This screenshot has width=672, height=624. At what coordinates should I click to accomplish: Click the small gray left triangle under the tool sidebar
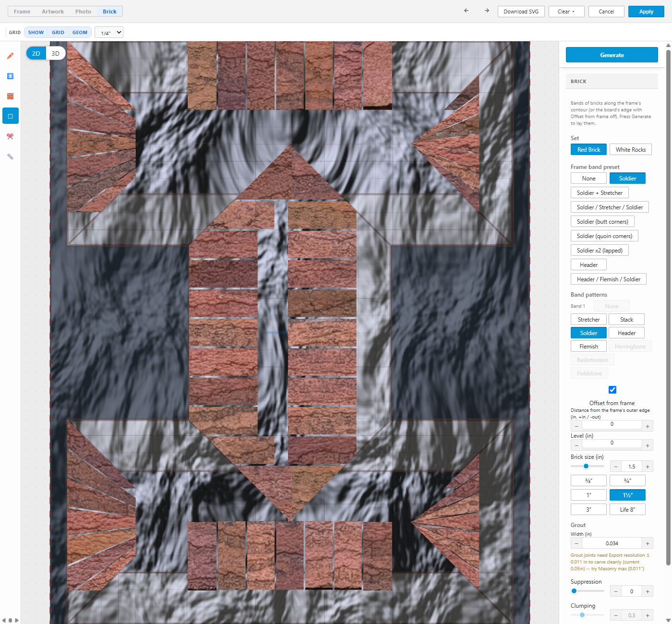click(4, 620)
